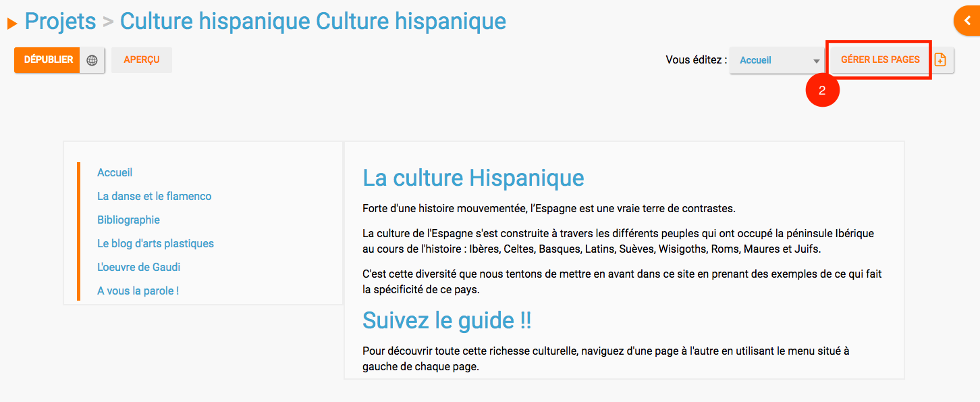The width and height of the screenshot is (980, 402).
Task: Open the 'La danse et le flamenco' page
Action: click(154, 196)
